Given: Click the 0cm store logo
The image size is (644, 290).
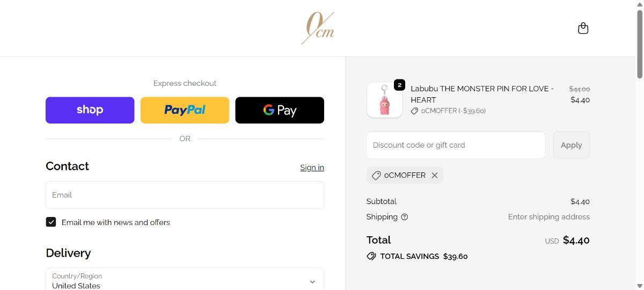Looking at the screenshot, I should click(318, 28).
